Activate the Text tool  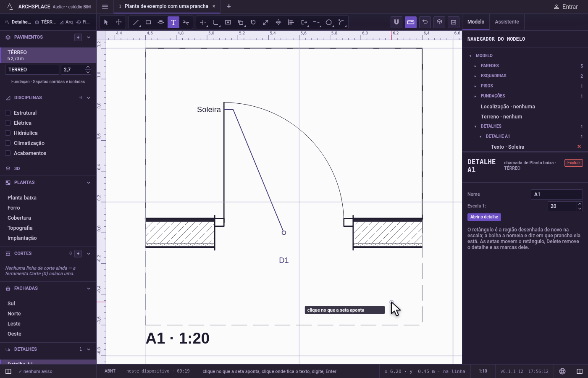(173, 22)
